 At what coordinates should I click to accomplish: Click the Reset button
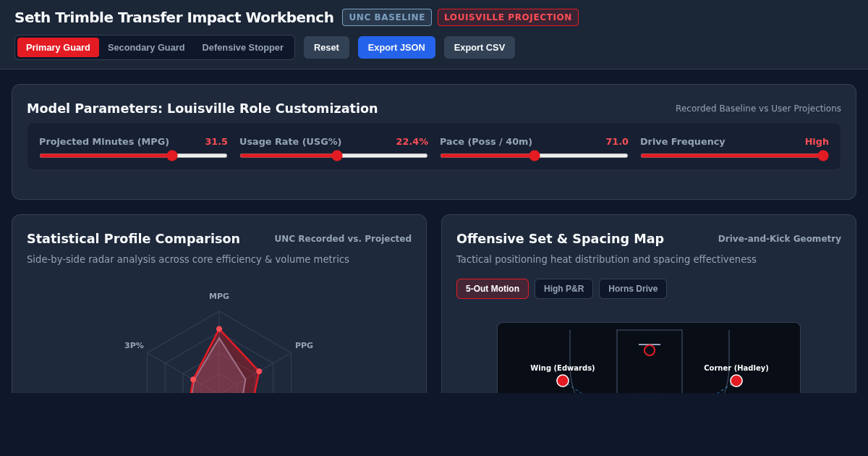click(326, 48)
